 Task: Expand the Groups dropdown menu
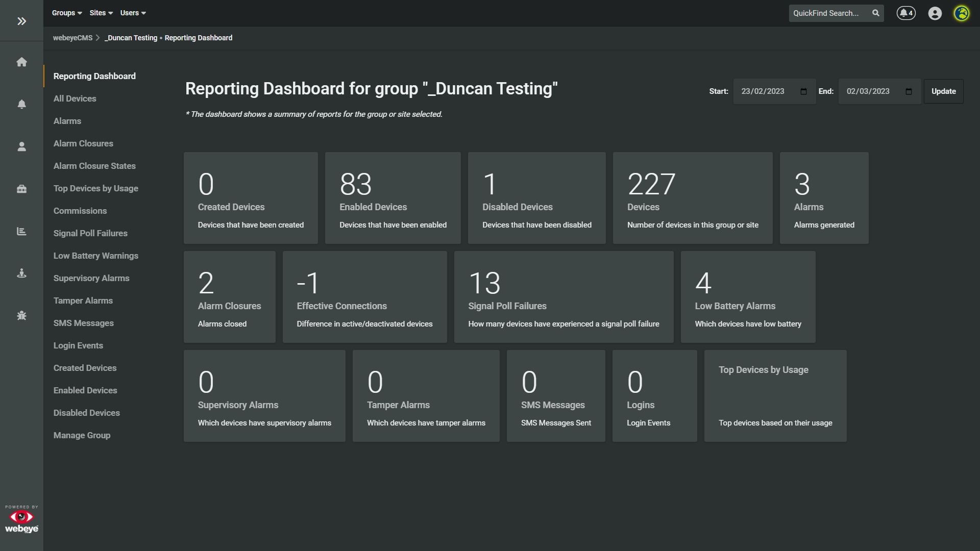(x=67, y=13)
